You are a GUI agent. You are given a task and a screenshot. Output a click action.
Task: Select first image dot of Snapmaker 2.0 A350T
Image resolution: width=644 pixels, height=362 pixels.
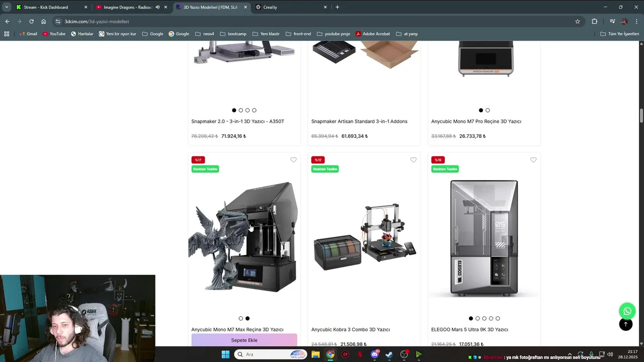point(234,110)
